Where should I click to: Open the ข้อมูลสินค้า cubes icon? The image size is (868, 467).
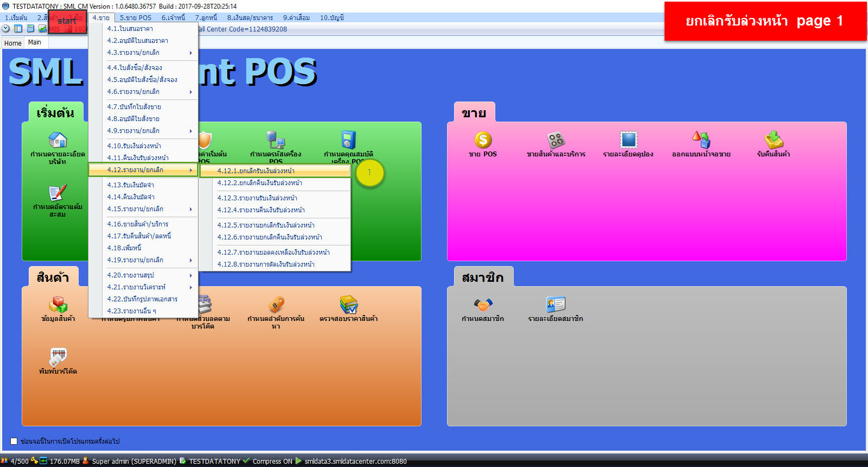(58, 305)
